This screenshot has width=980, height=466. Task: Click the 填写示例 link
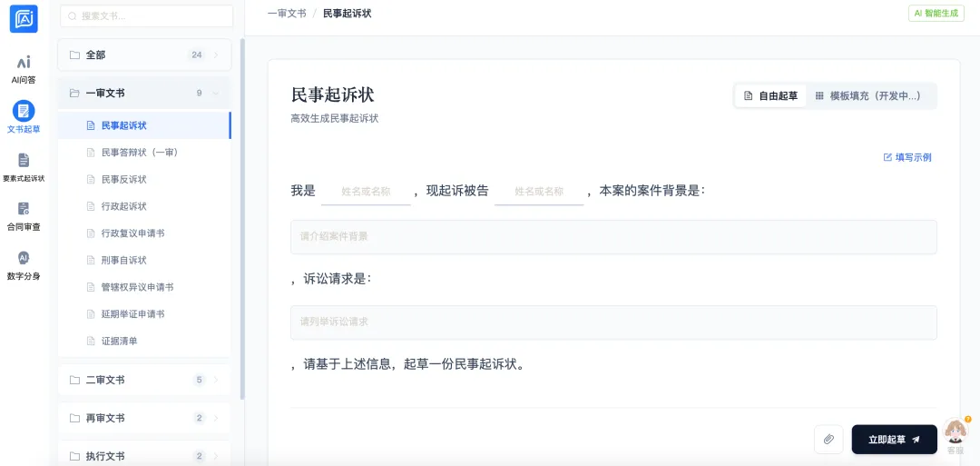907,157
